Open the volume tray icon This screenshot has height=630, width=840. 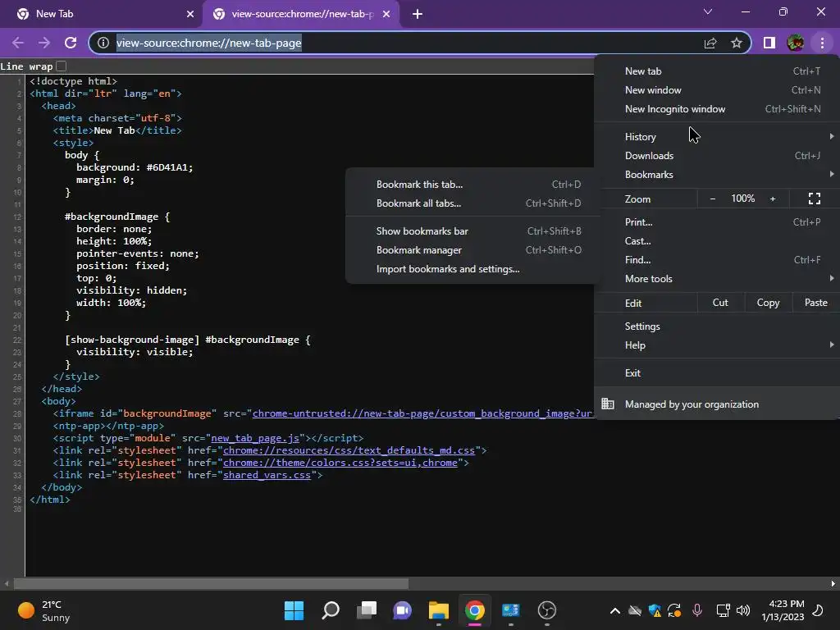(x=743, y=610)
